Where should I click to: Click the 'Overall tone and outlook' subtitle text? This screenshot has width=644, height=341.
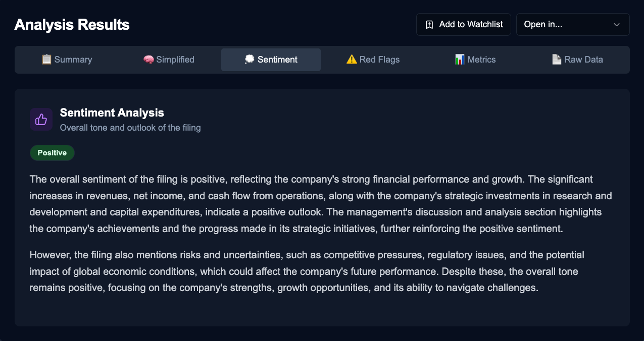click(x=130, y=128)
